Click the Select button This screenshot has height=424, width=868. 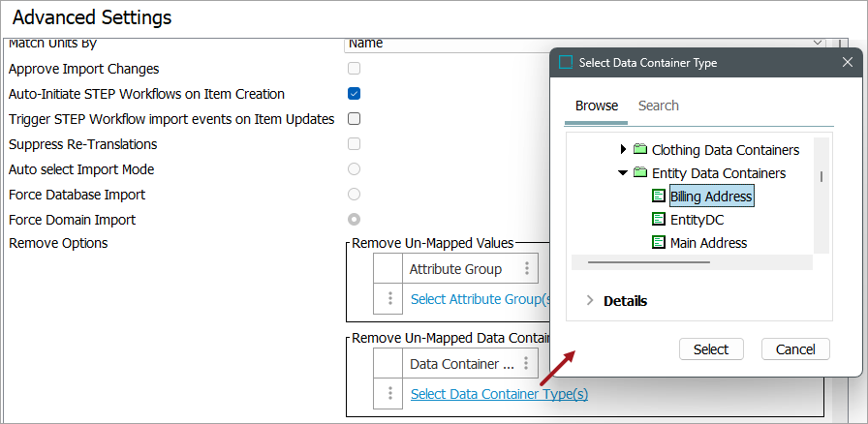(x=711, y=349)
